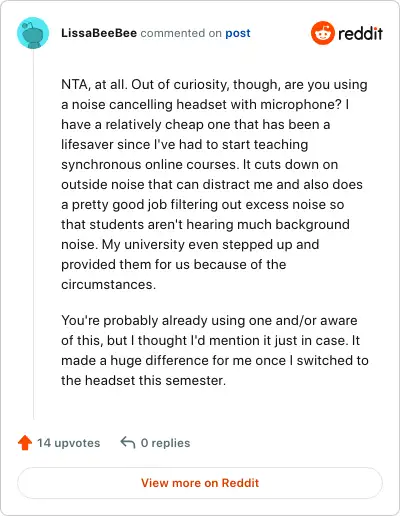Click the vertical comment thread line
Screen dimensions: 400x516
point(33,234)
